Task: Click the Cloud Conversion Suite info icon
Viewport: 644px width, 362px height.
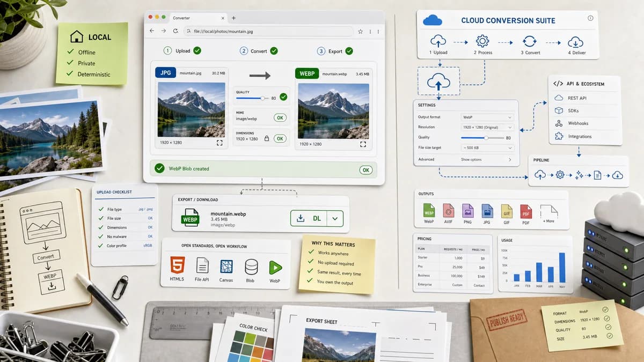Action: click(590, 18)
